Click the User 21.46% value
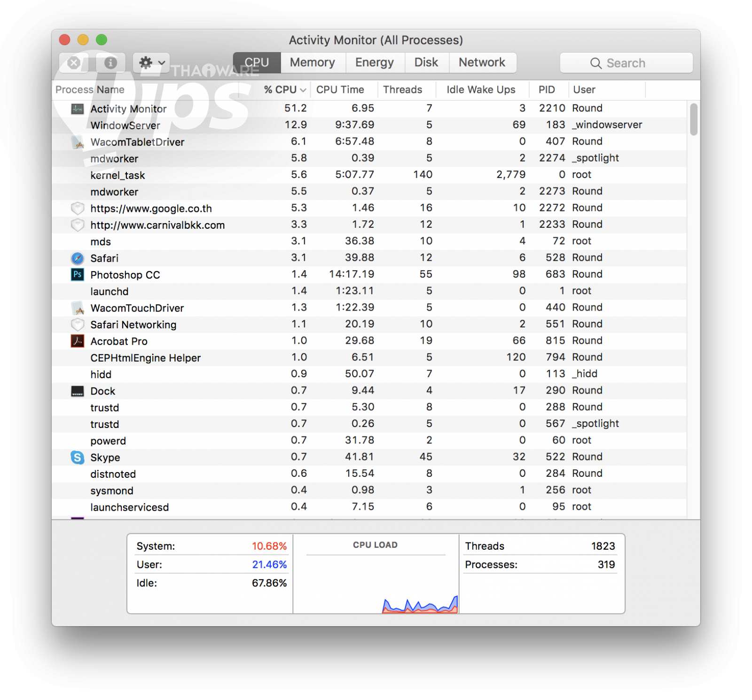 coord(269,564)
